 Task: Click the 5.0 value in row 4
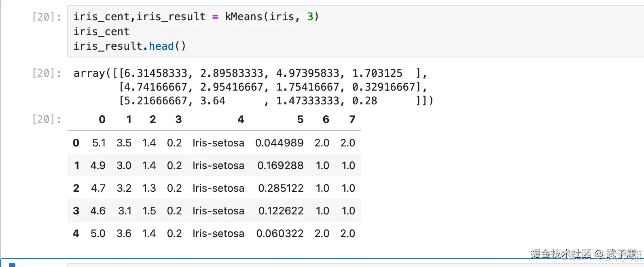coord(98,233)
